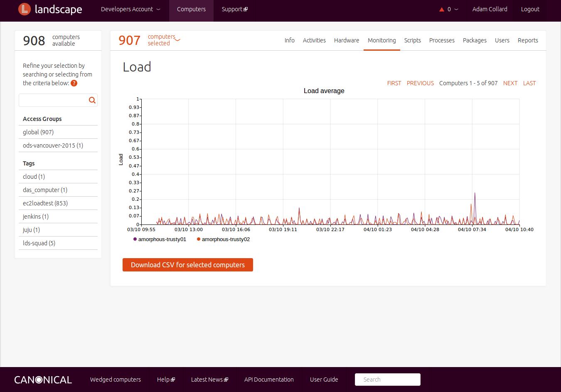Switch to the Processes tab
561x392 pixels.
442,40
